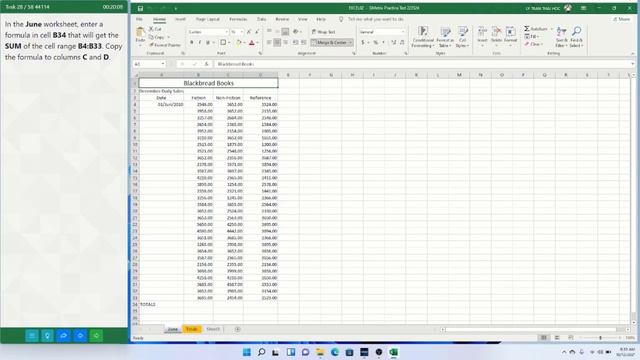Open the font size dropdown
The width and height of the screenshot is (640, 360).
(242, 32)
